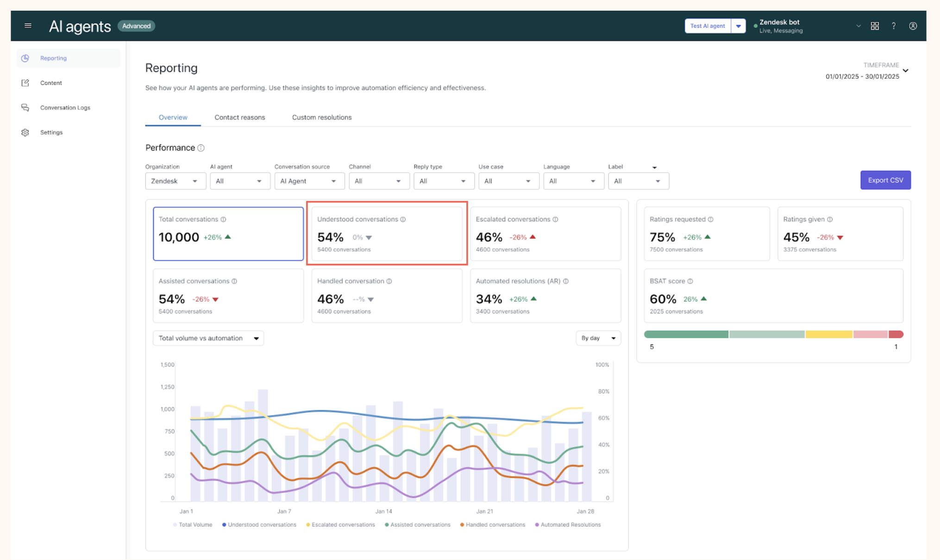Viewport: 940px width, 560px height.
Task: Open the apps grid icon
Action: pos(875,26)
